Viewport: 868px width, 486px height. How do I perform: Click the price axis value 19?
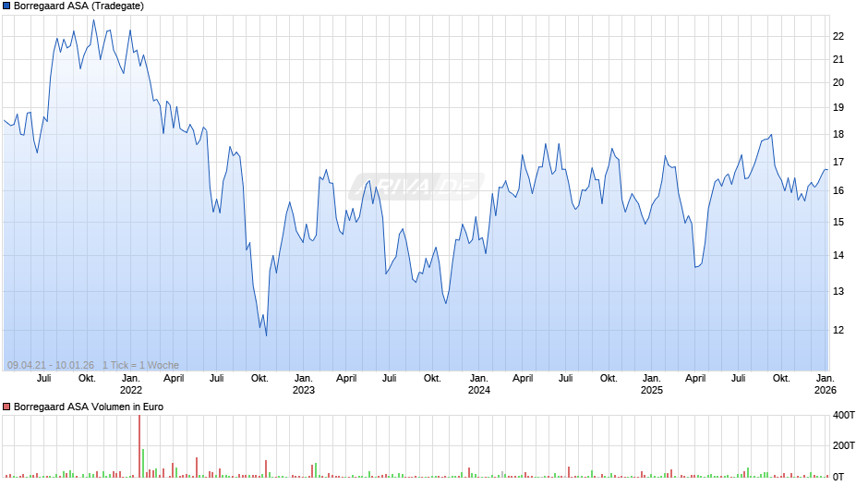click(838, 107)
